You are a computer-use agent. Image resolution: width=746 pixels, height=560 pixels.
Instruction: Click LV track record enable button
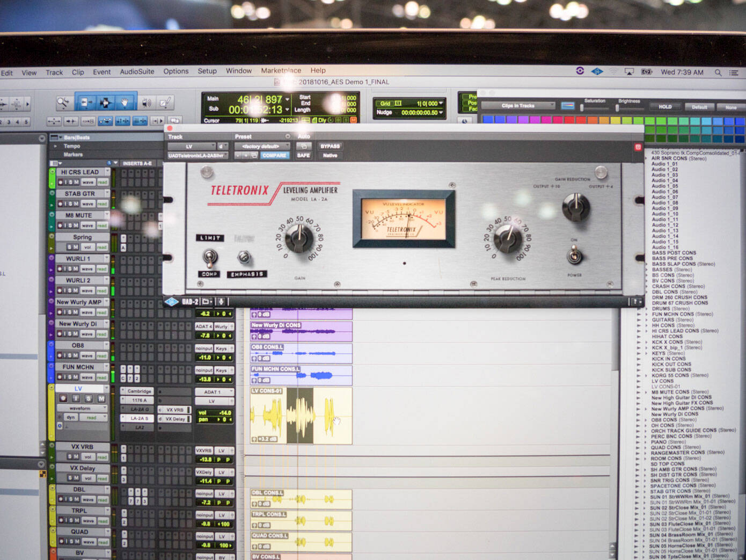click(63, 398)
